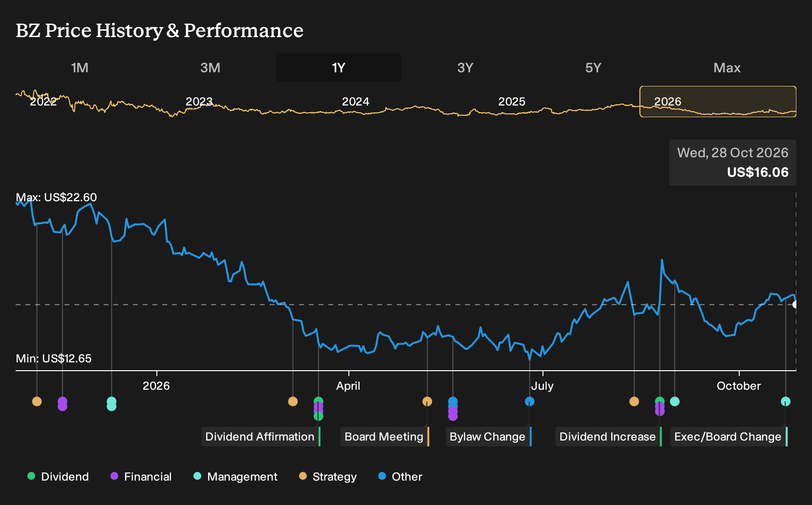Click the October teal Management event marker
Image resolution: width=812 pixels, height=505 pixels.
786,401
